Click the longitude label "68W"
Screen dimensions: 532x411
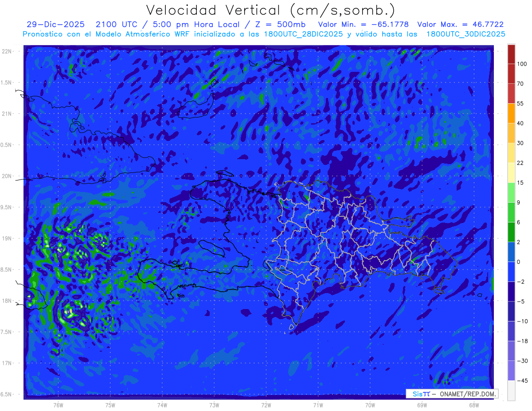pyautogui.click(x=474, y=405)
